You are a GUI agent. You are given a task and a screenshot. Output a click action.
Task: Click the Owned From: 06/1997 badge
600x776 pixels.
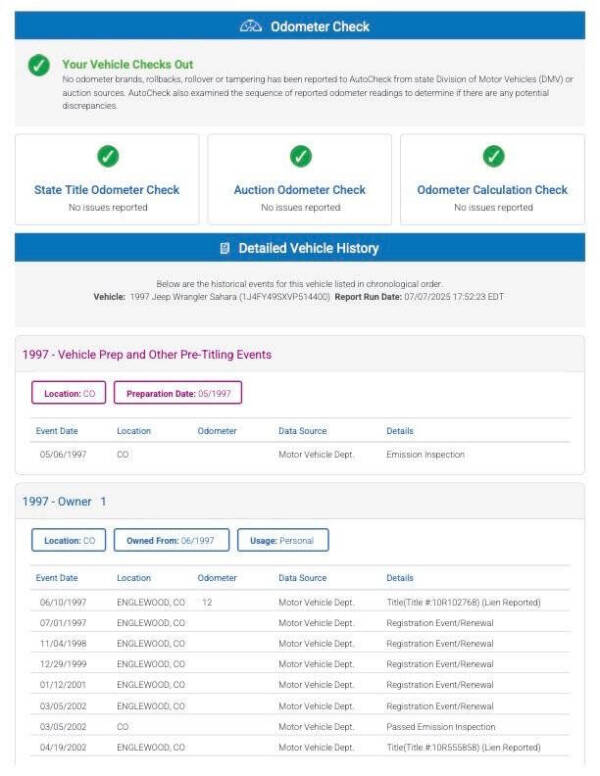pos(171,541)
